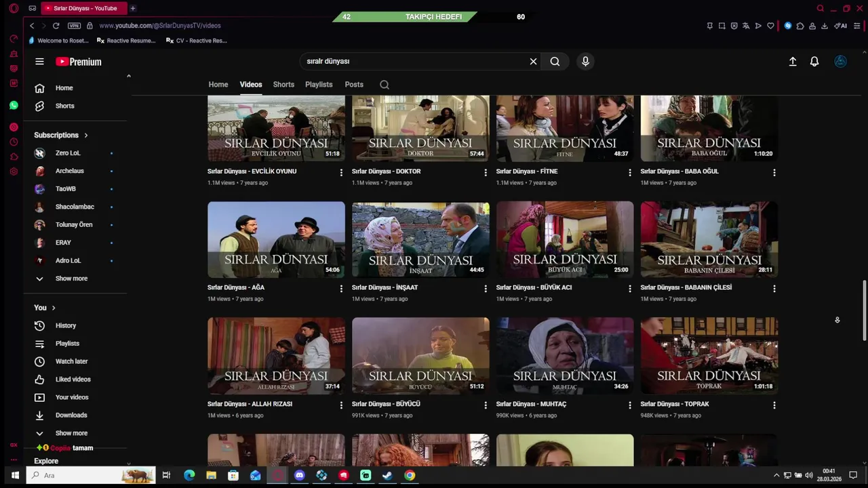Open the Tolunay Ören subscription
The height and width of the screenshot is (488, 868).
[75, 225]
